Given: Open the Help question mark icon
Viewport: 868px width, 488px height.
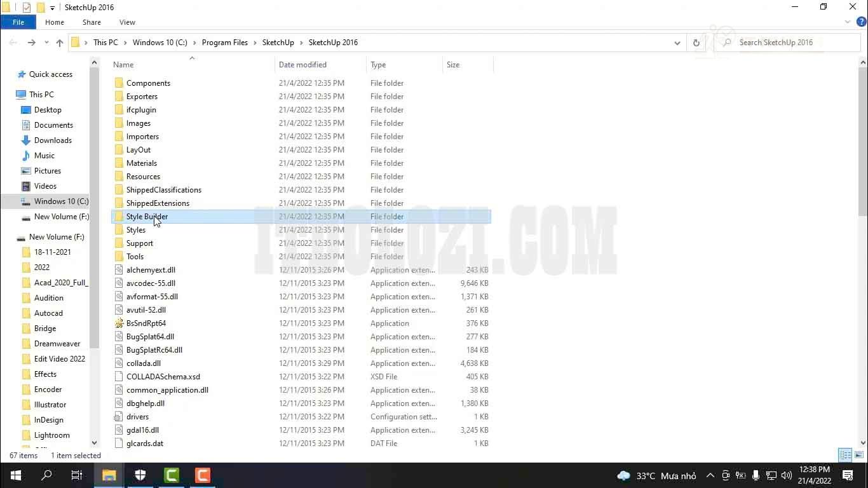Looking at the screenshot, I should pos(862,22).
